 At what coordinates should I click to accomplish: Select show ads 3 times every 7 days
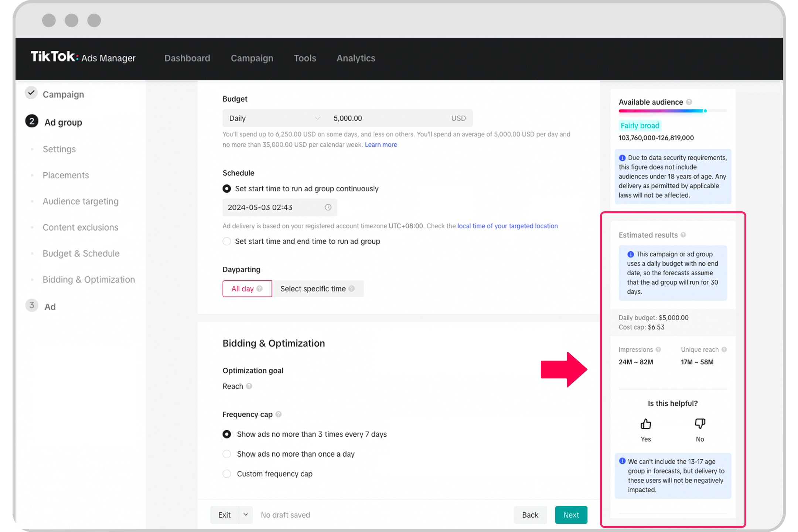pyautogui.click(x=227, y=434)
